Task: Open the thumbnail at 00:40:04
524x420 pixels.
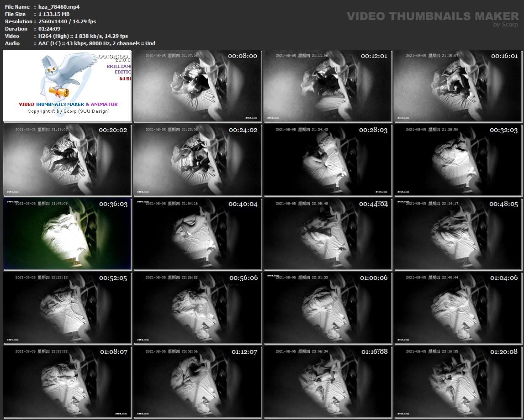Action: point(197,234)
